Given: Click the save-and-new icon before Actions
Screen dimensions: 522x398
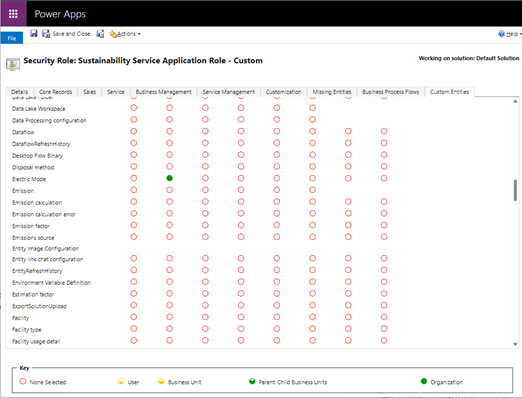Looking at the screenshot, I should (x=100, y=34).
